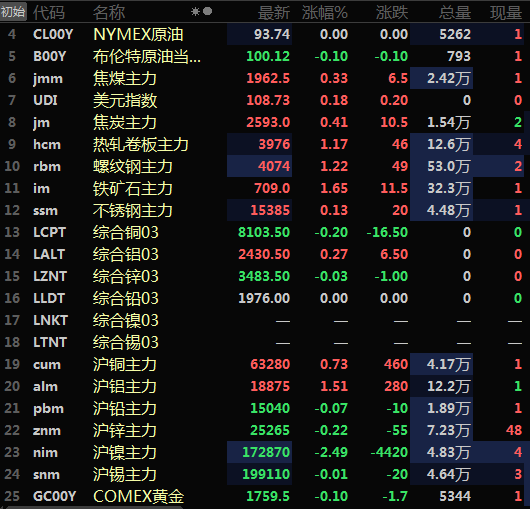The height and width of the screenshot is (509, 530).
Task: Sort list by 涨幅% column
Action: coord(325,13)
